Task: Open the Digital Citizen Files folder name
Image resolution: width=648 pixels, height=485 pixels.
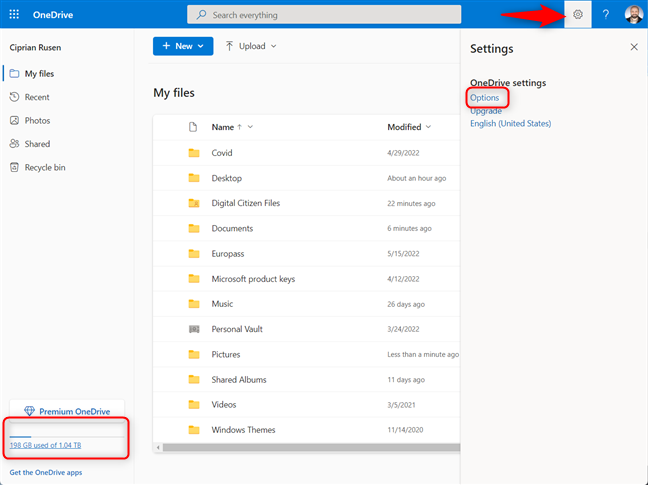Action: click(245, 203)
